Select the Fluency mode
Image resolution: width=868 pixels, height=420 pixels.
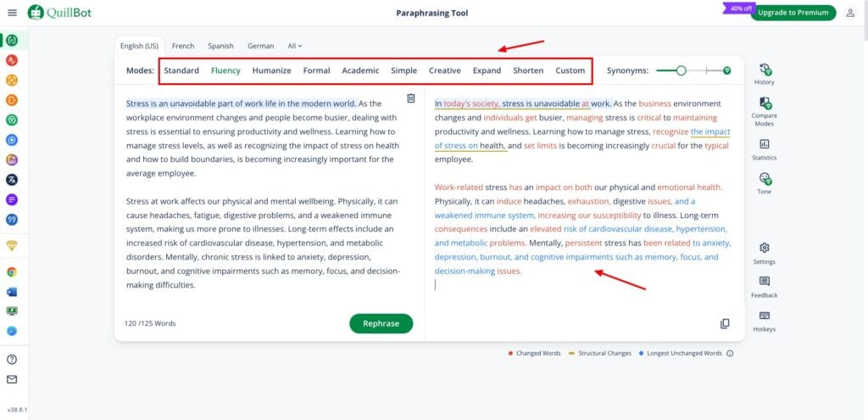(x=225, y=70)
